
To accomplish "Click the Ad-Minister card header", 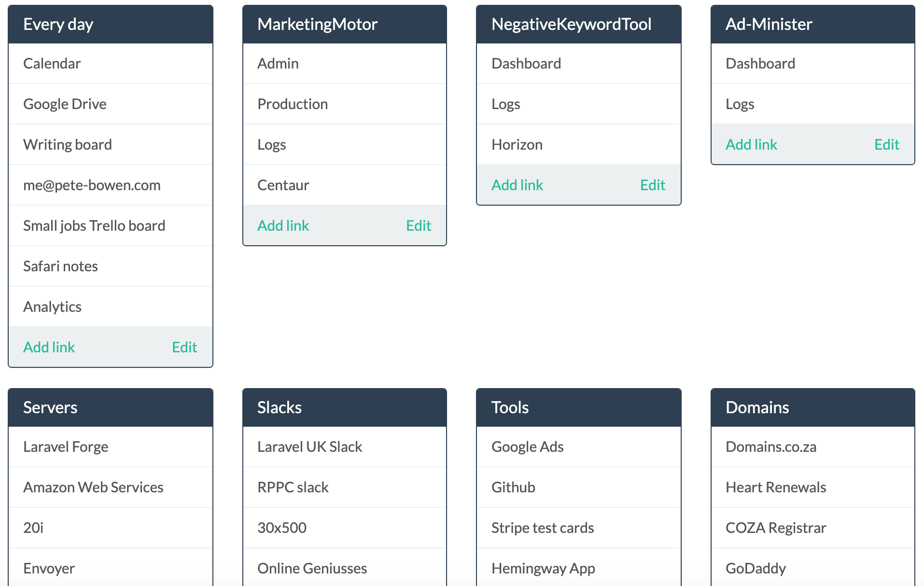I will [813, 24].
